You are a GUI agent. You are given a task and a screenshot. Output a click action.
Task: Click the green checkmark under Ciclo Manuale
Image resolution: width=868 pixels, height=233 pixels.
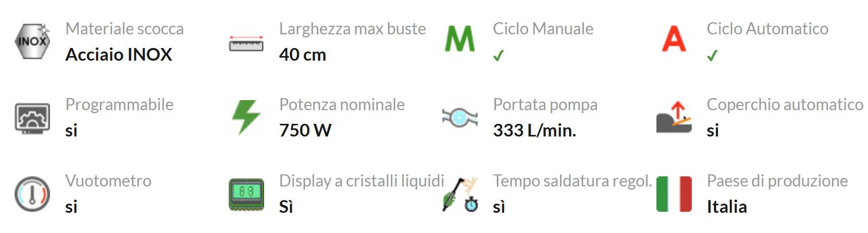pyautogui.click(x=498, y=56)
